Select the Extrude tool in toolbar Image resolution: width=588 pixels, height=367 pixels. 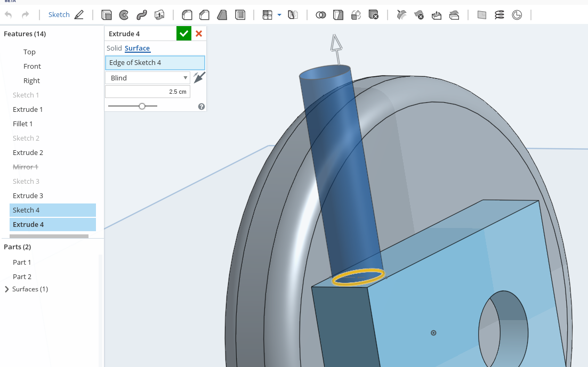pos(107,15)
